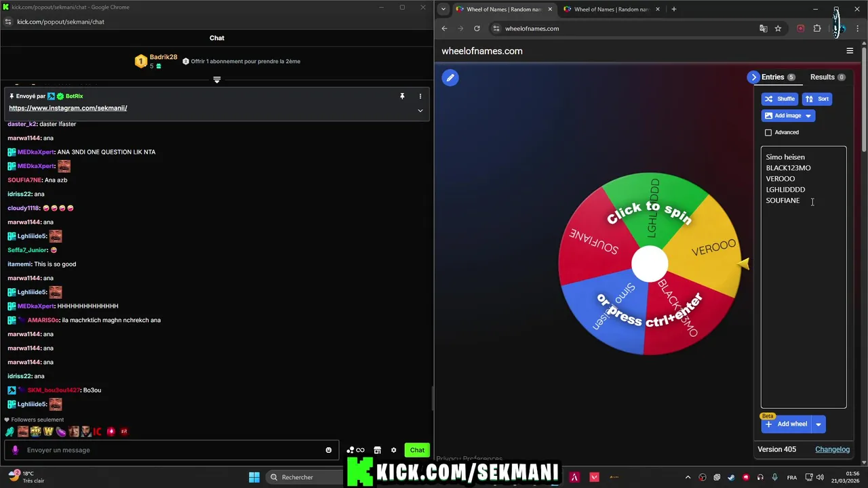868x488 pixels.
Task: Click username SOUFIA7NE in chat
Action: click(25, 180)
